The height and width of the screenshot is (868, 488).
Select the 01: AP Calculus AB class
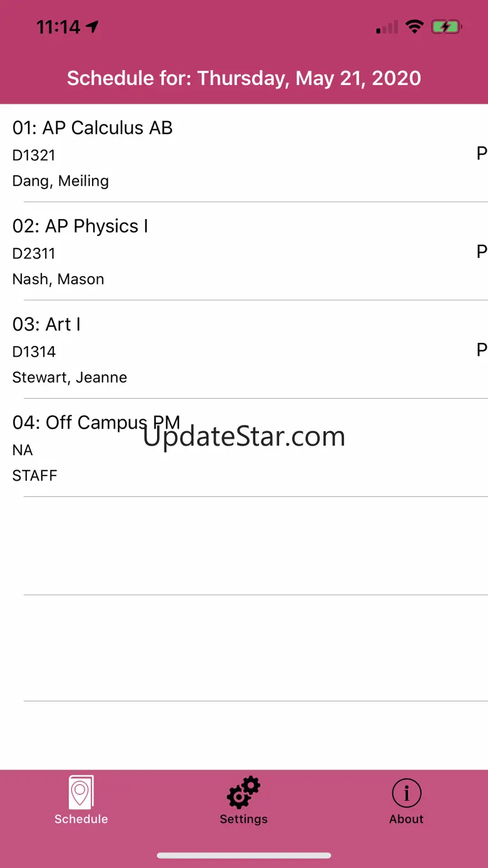[93, 128]
